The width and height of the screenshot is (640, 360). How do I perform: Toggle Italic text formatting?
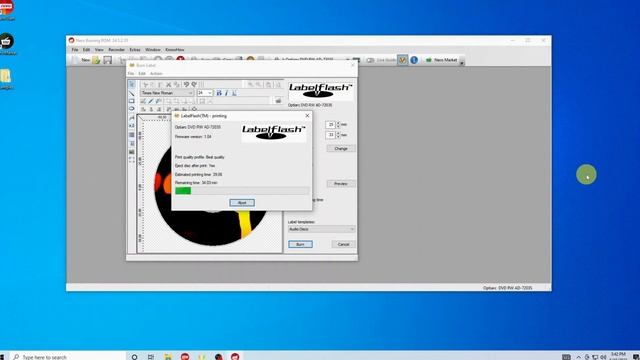pyautogui.click(x=227, y=93)
